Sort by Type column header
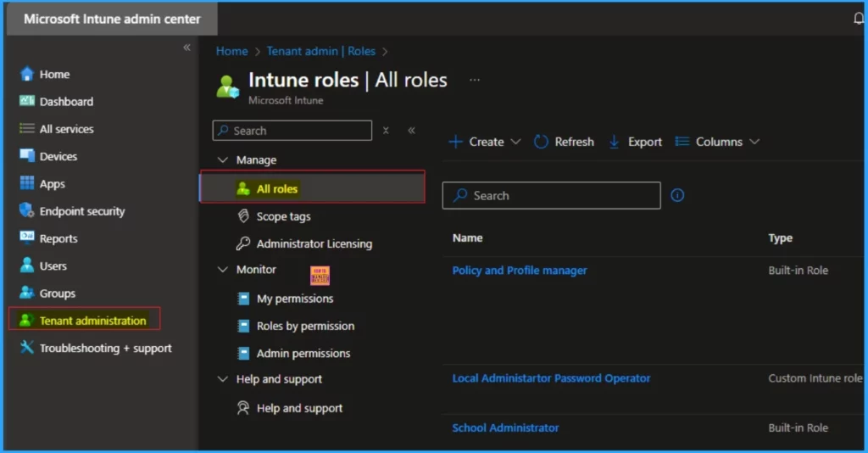Screen dimensions: 868x453 click(780, 238)
